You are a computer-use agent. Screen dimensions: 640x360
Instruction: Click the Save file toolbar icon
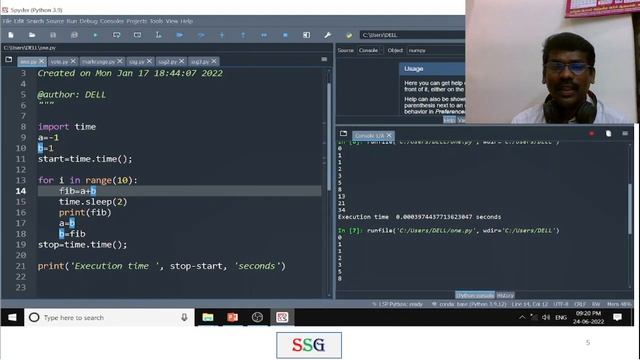pos(53,35)
